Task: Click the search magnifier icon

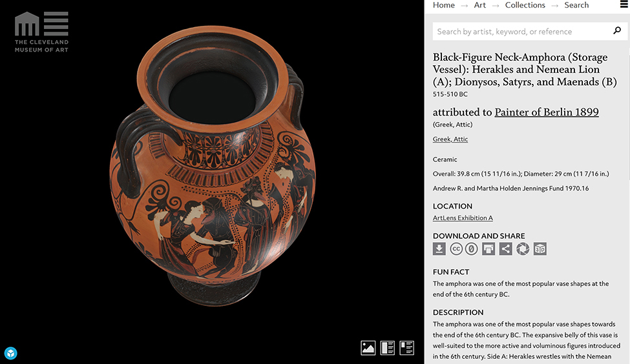Action: [x=617, y=31]
